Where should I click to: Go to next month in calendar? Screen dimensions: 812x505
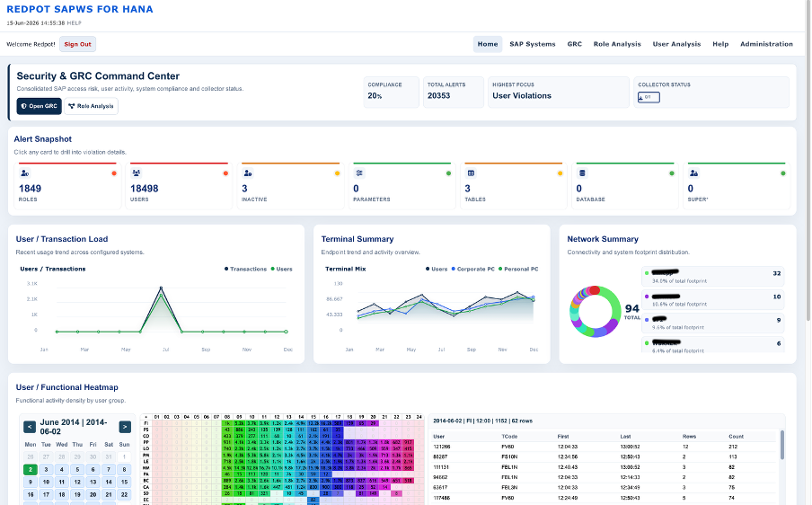click(125, 427)
